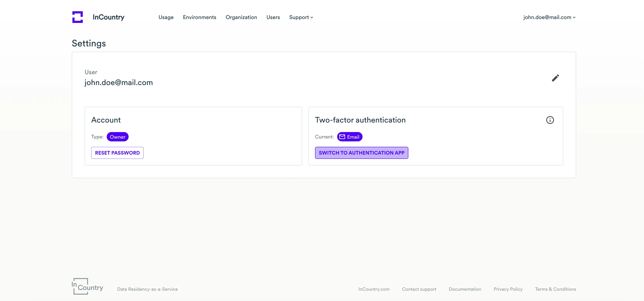
Task: Click Switch to Authentication App button
Action: [362, 153]
